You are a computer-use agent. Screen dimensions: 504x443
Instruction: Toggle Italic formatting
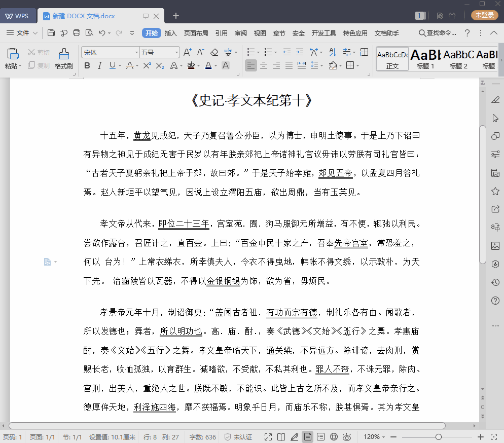[100, 65]
